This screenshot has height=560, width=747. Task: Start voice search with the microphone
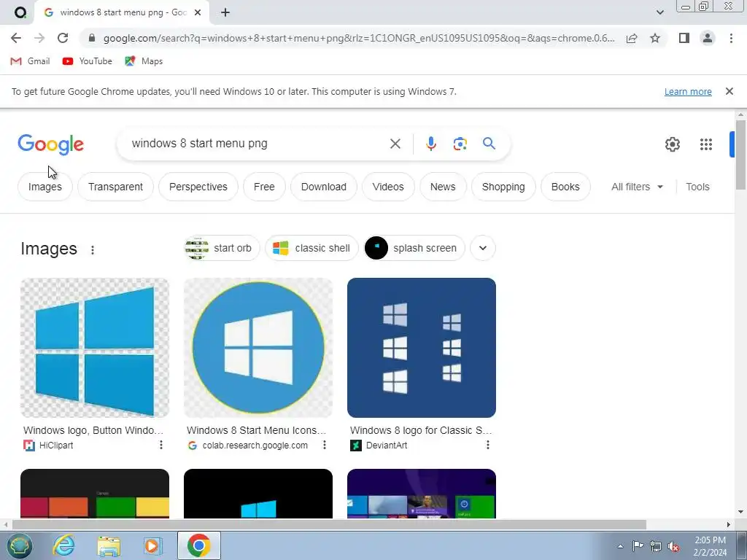pos(430,144)
